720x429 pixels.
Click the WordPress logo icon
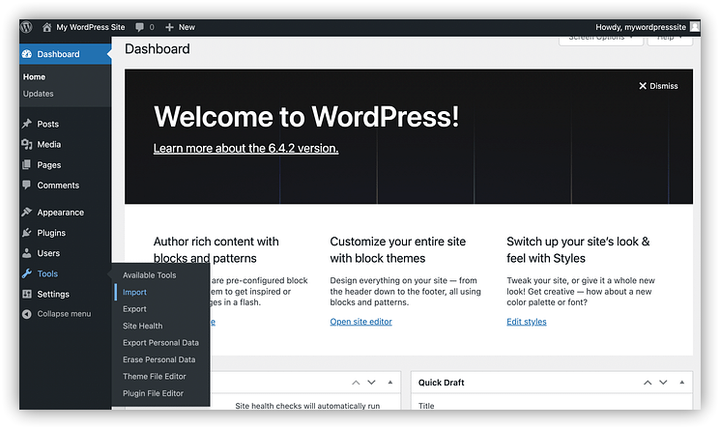[27, 27]
